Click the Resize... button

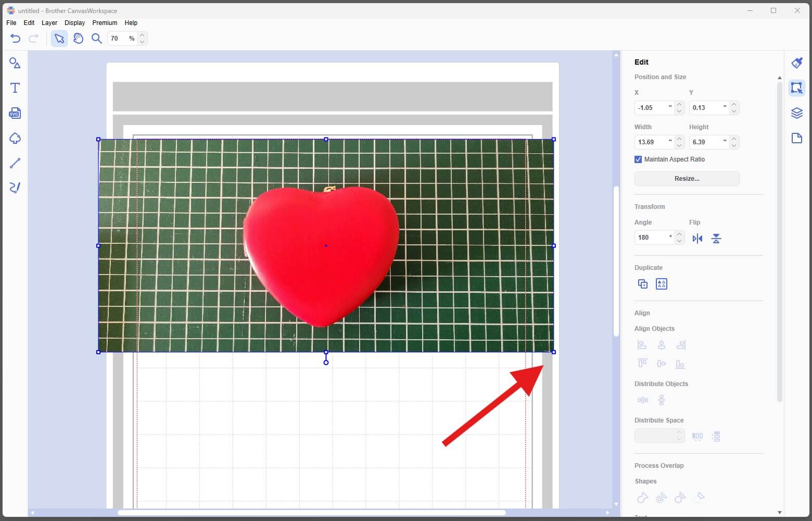pos(687,179)
